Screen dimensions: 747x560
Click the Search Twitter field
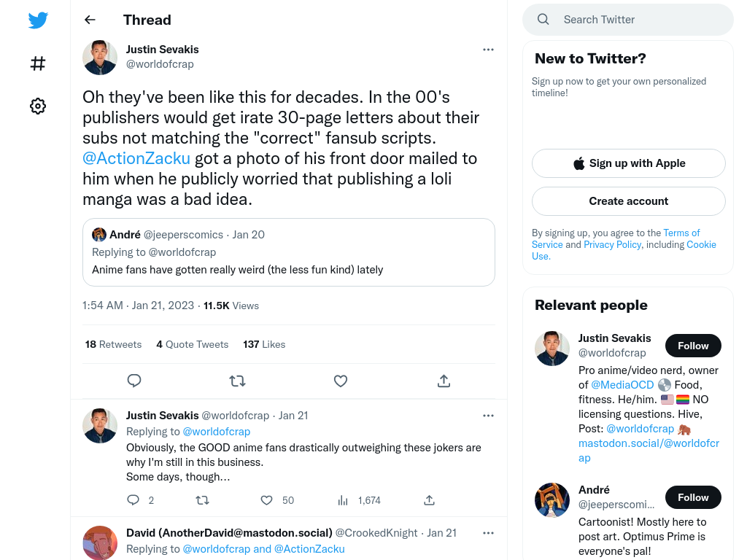628,20
